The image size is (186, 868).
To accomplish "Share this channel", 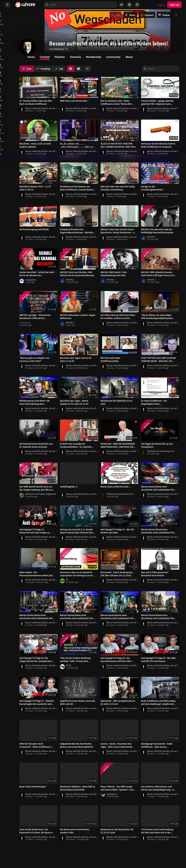I will 130,15.
